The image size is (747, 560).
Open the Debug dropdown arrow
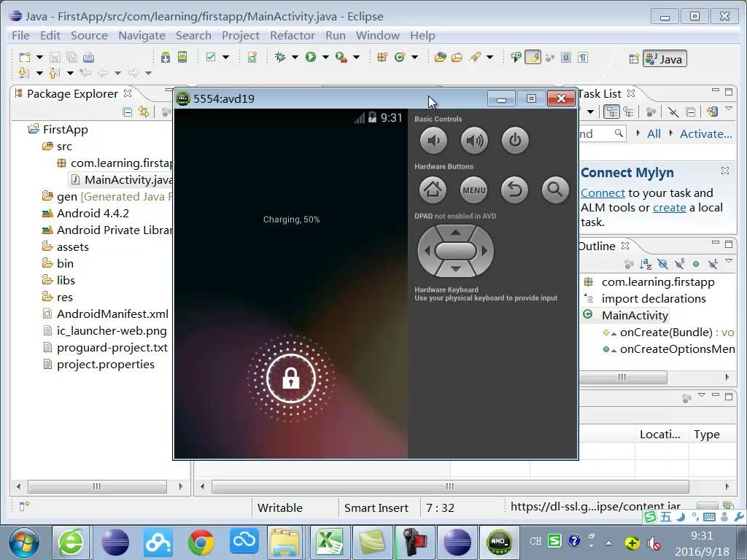295,58
